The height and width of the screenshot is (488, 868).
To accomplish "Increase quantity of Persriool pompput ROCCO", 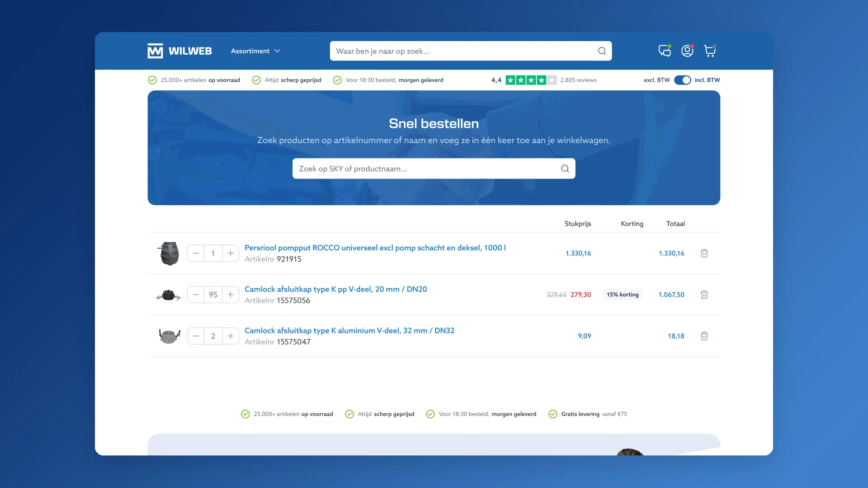I will (x=231, y=253).
